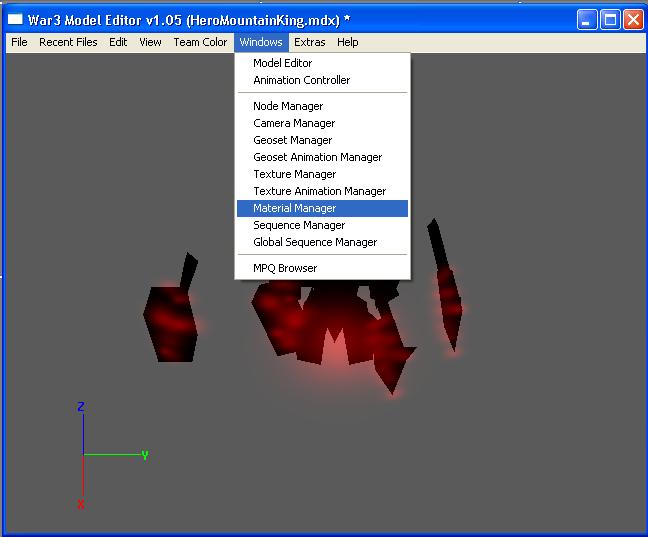Open the Extras menu
The width and height of the screenshot is (648, 537).
coord(310,42)
